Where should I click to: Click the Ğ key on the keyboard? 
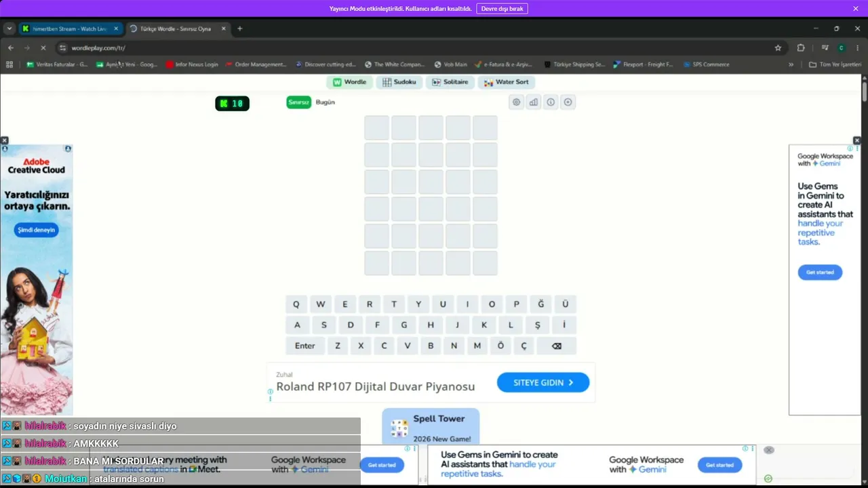click(x=541, y=304)
